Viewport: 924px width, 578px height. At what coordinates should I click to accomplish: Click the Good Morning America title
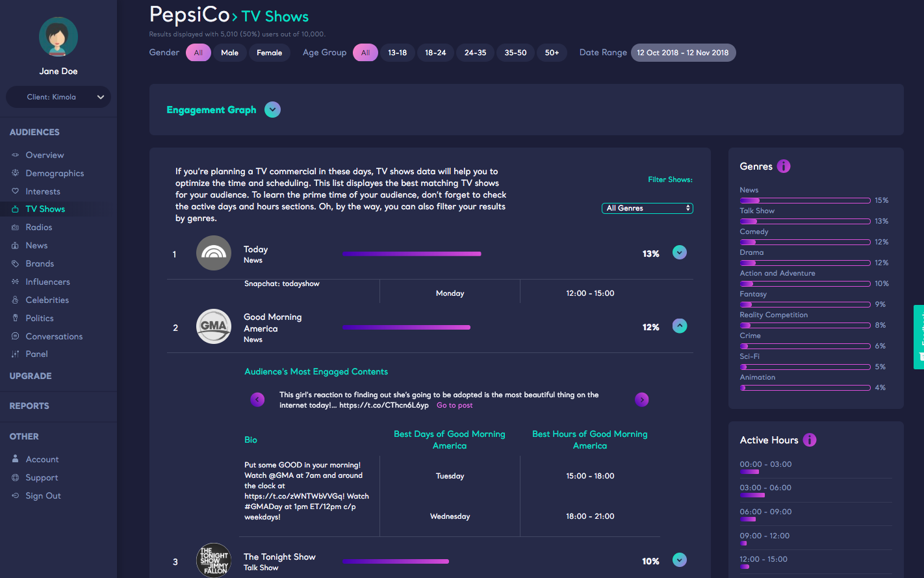click(x=273, y=322)
